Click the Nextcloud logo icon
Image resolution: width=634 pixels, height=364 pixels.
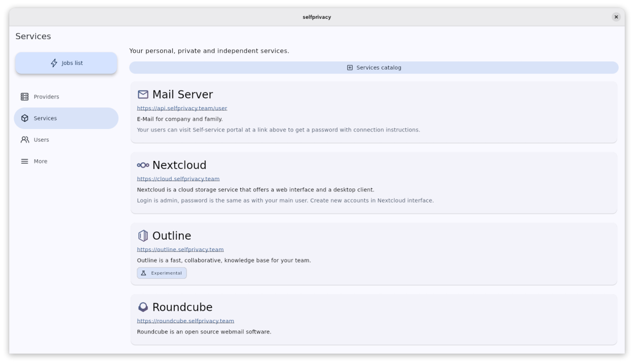[143, 165]
